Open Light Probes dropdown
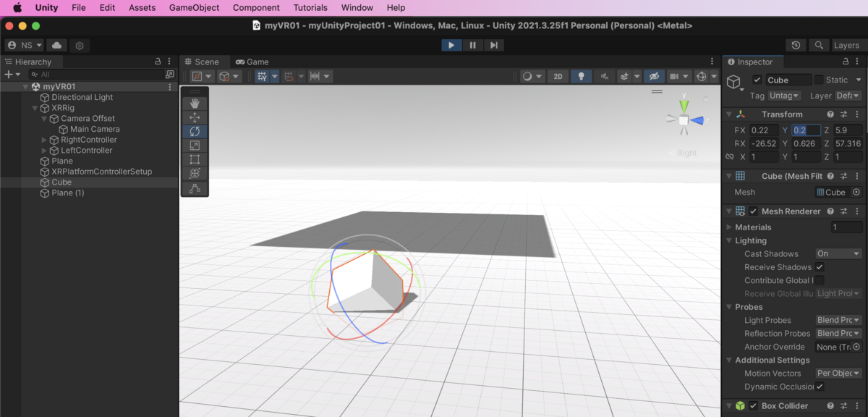Viewport: 868px width, 417px height. click(838, 320)
